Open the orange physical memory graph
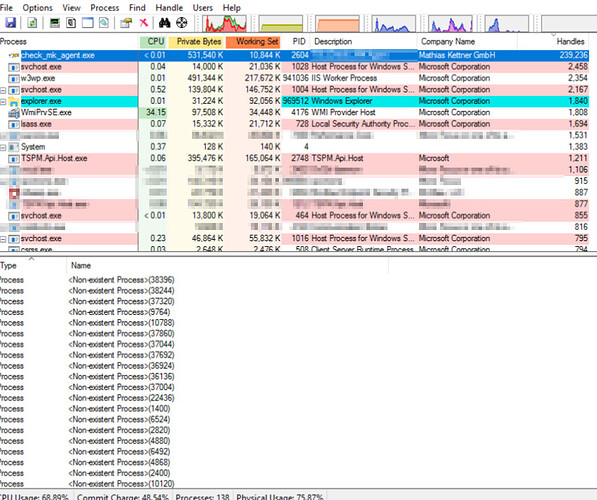The image size is (597, 500). 337,23
